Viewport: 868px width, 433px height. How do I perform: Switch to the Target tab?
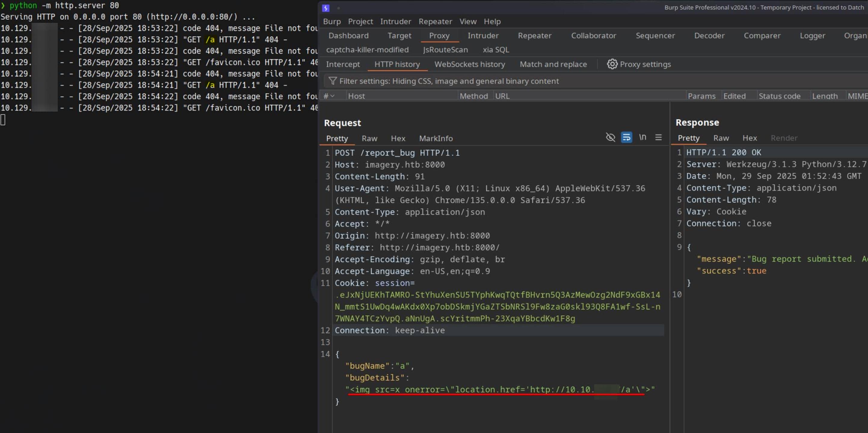pos(399,36)
